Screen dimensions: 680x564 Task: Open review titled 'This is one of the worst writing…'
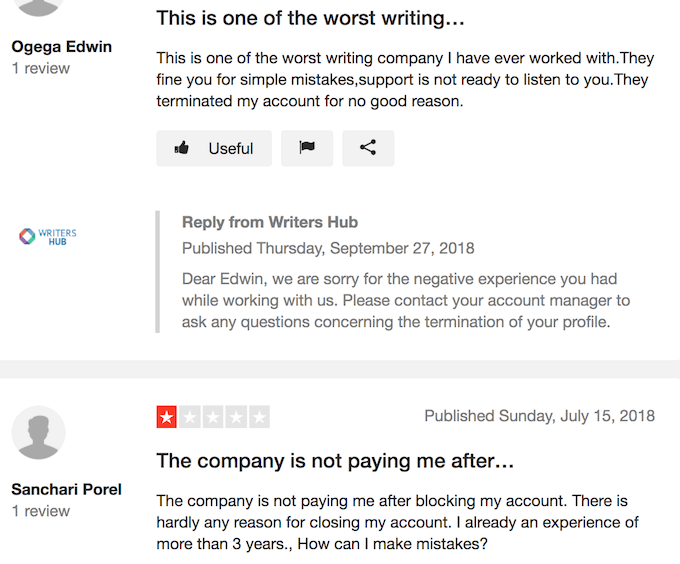pos(310,18)
